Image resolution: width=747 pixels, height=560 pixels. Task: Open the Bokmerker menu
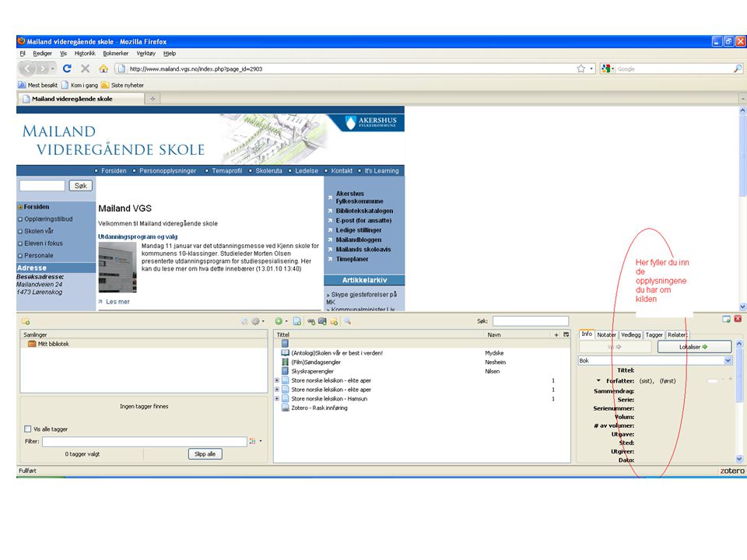(116, 54)
